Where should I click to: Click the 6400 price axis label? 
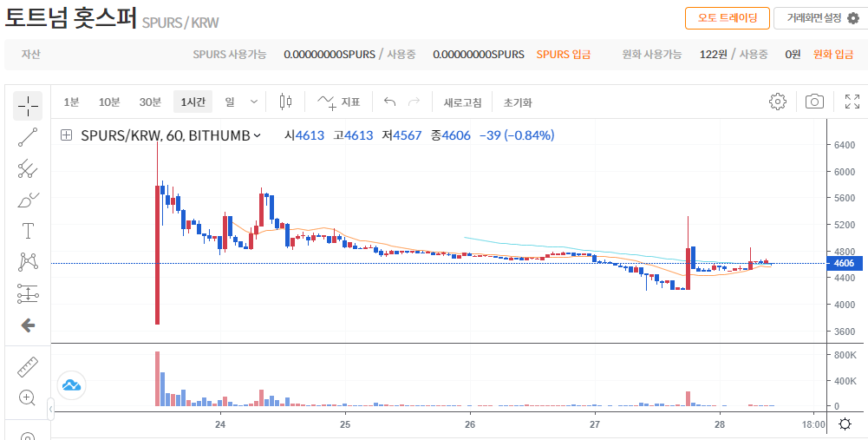point(845,145)
